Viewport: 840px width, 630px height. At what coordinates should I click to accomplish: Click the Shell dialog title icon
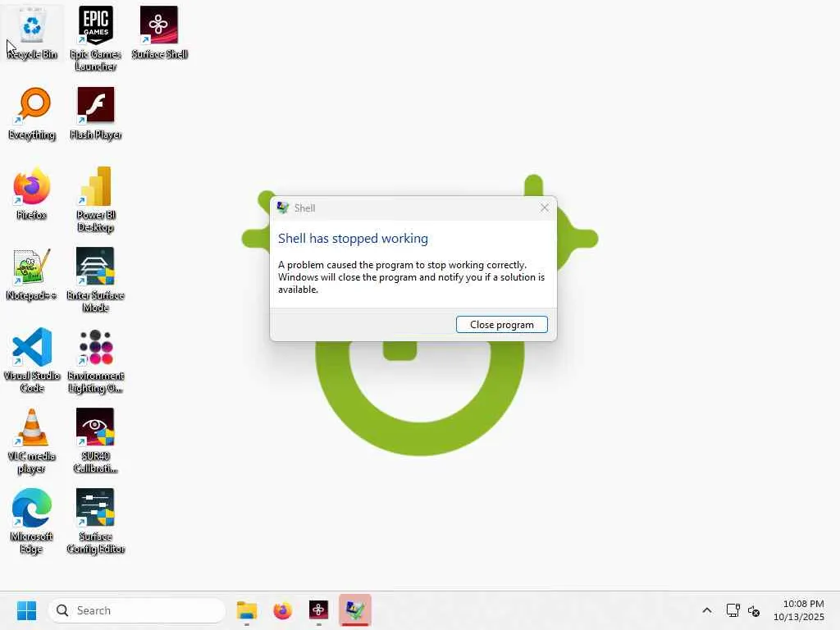point(283,208)
